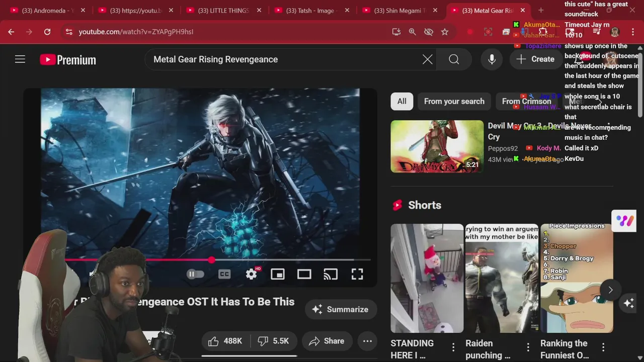Screen dimensions: 644x362
Task: Clear the search box with X
Action: click(x=428, y=59)
